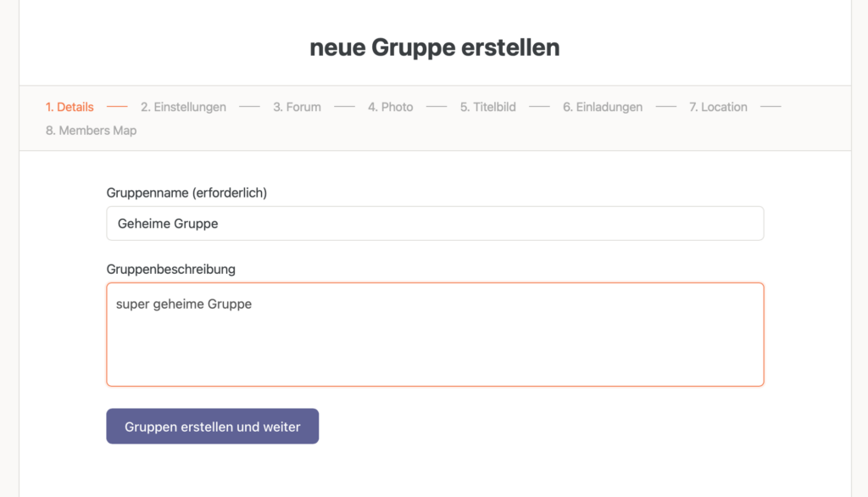
Task: Click inside the Gruppenbeschreibung text area
Action: (x=435, y=348)
